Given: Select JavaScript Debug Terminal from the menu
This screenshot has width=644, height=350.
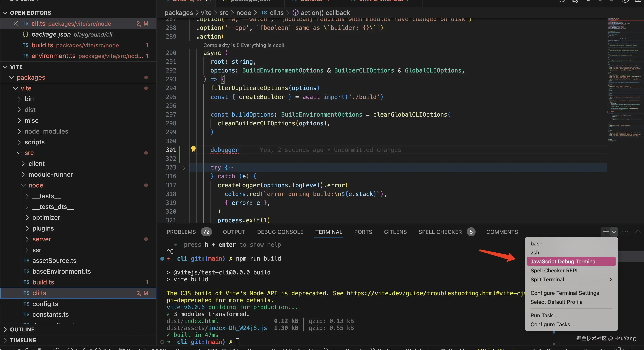Looking at the screenshot, I should [563, 261].
